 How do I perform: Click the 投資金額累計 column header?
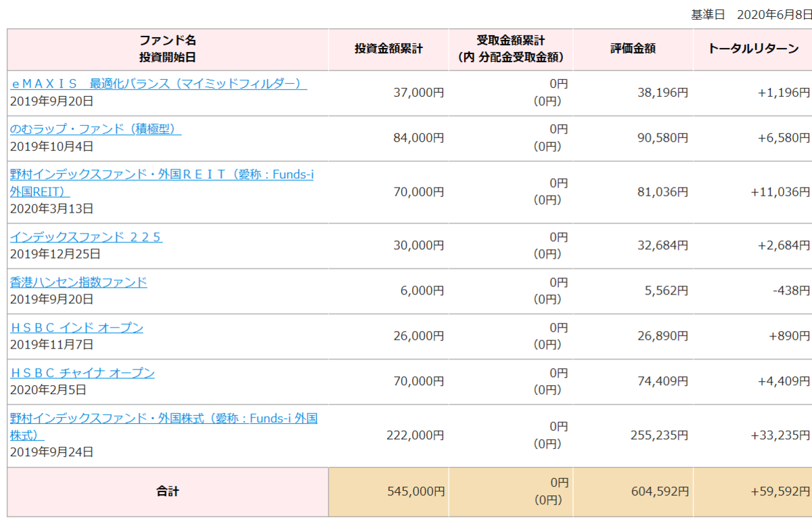pos(388,49)
